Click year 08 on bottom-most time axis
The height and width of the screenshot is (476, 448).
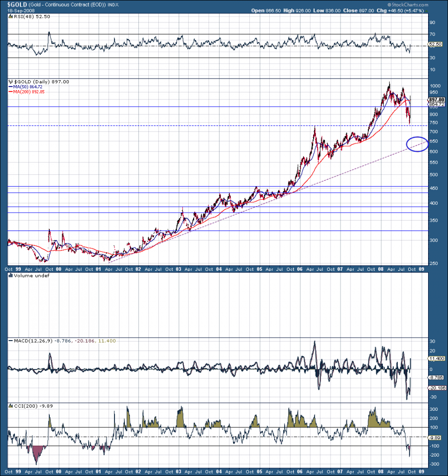tap(380, 472)
